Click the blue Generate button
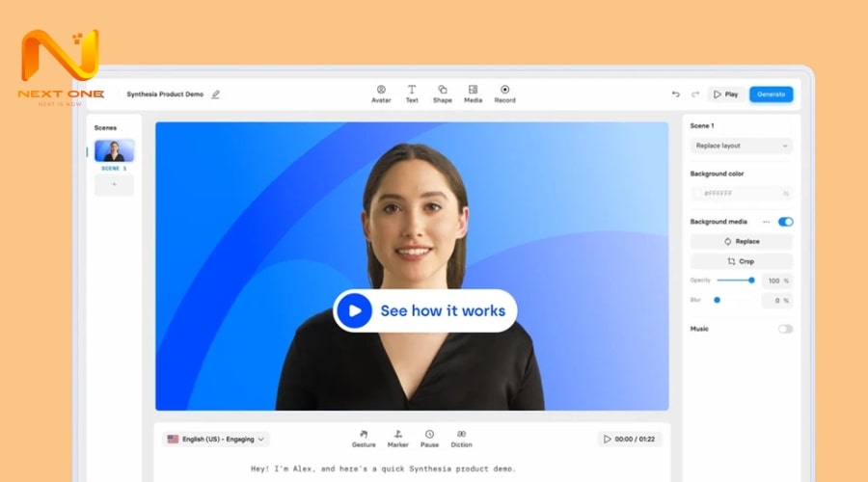 (x=771, y=94)
